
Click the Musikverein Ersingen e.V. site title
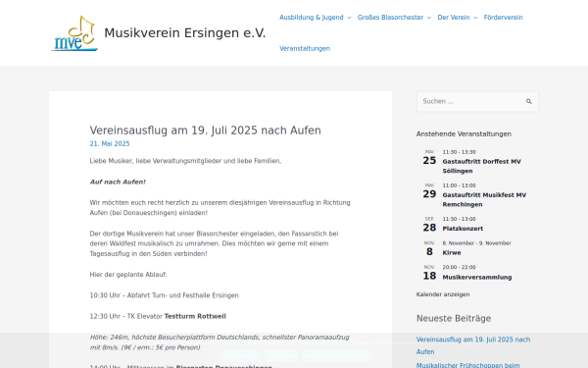(x=185, y=33)
